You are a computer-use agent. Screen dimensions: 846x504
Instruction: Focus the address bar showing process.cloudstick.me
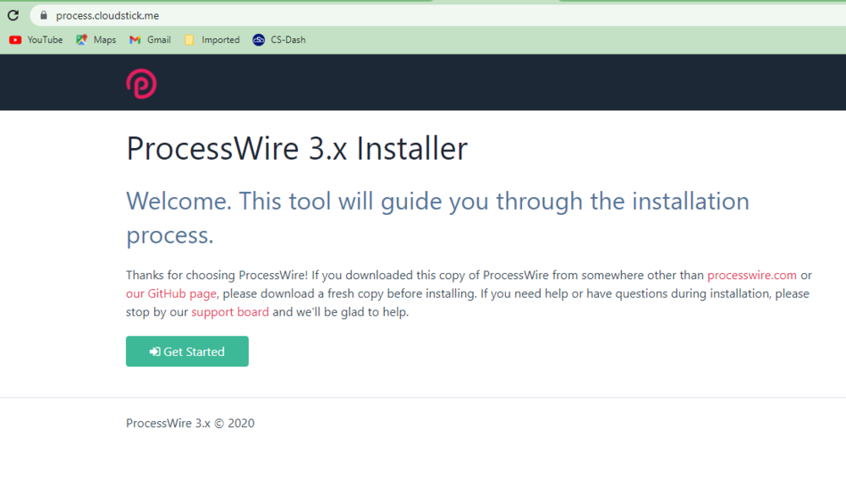pos(338,15)
